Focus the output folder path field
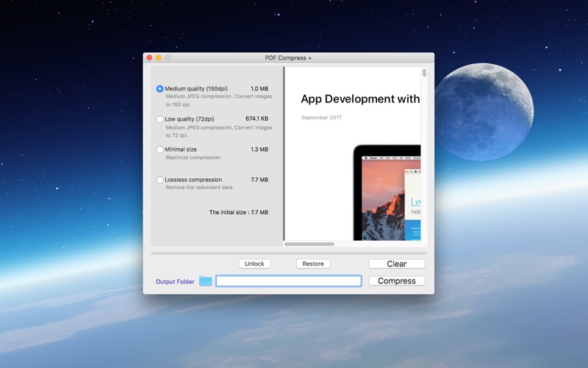Screen dimensions: 588x368 pyautogui.click(x=289, y=281)
